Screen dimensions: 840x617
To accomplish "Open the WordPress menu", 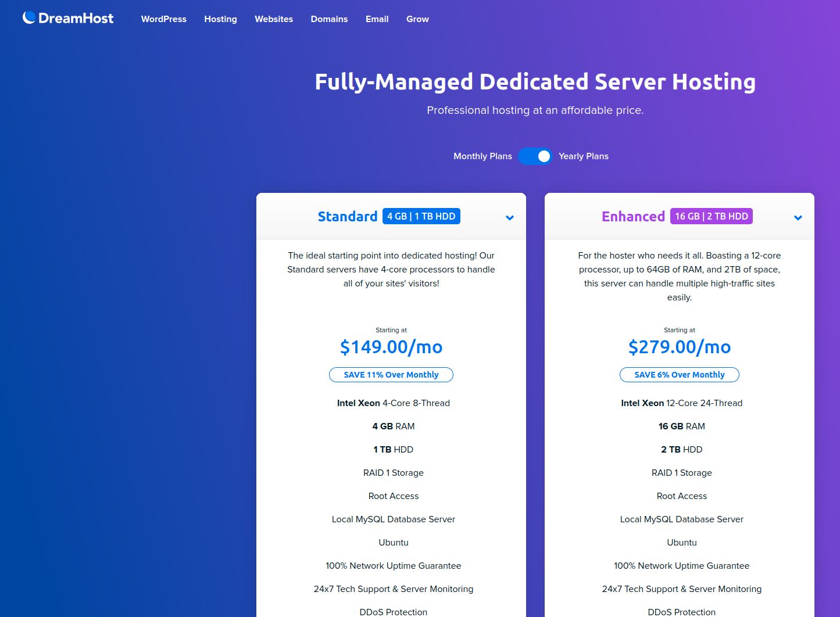I will [x=163, y=19].
